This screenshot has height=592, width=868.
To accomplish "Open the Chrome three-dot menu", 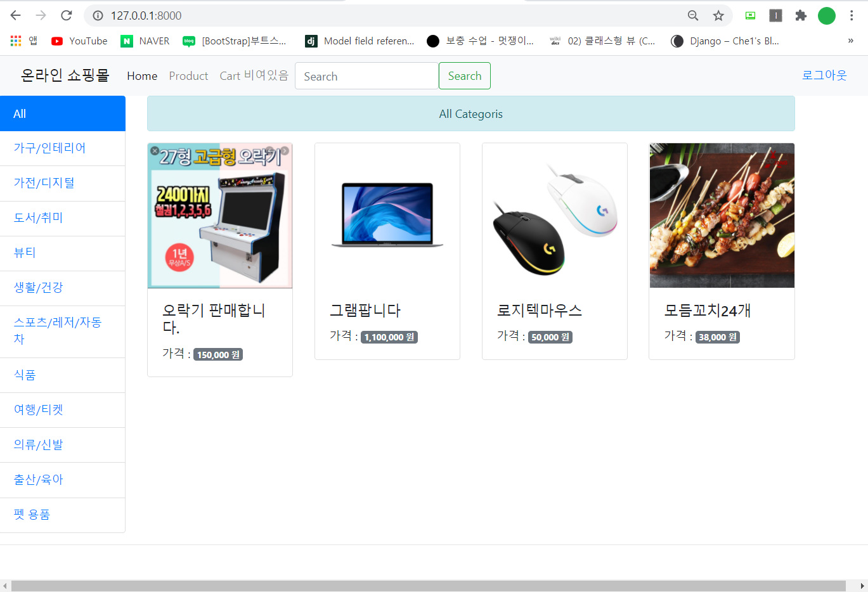I will tap(852, 15).
